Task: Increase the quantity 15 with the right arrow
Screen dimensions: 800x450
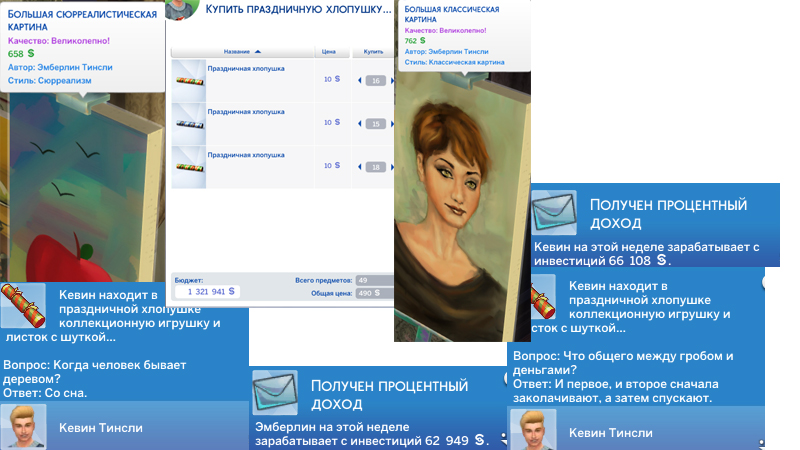Action: coord(392,123)
